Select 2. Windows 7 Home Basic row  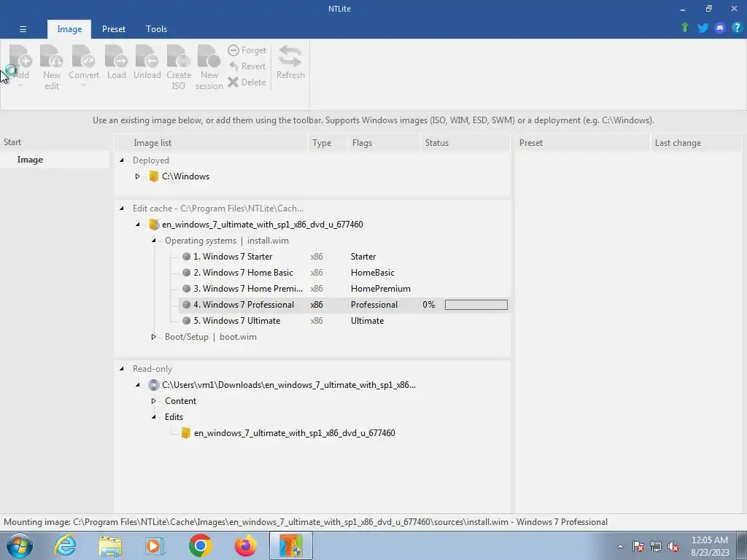click(x=344, y=273)
